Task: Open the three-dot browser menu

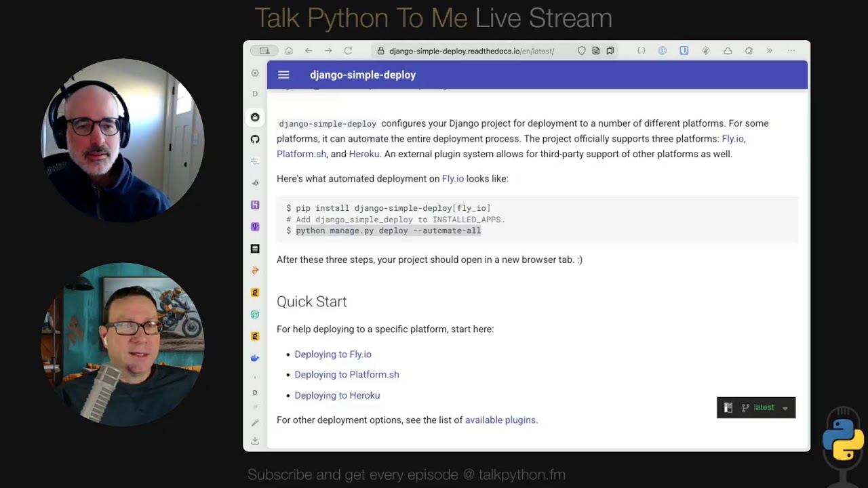Action: pos(791,51)
